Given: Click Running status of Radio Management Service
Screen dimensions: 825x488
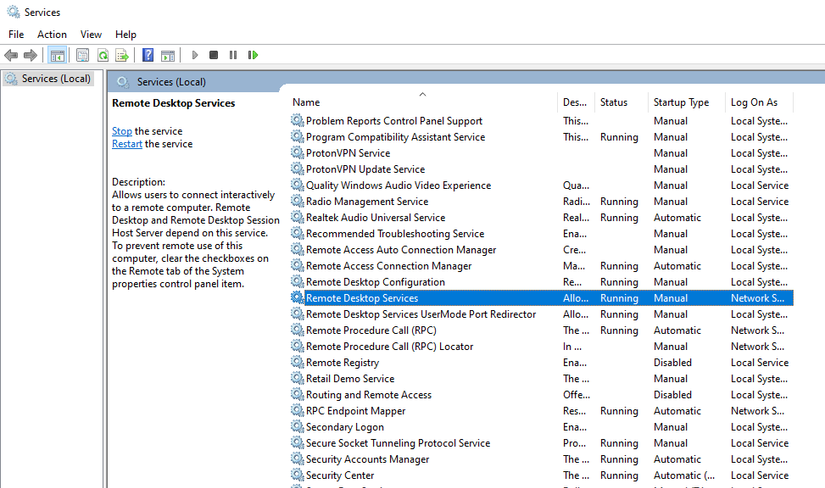Looking at the screenshot, I should 619,201.
